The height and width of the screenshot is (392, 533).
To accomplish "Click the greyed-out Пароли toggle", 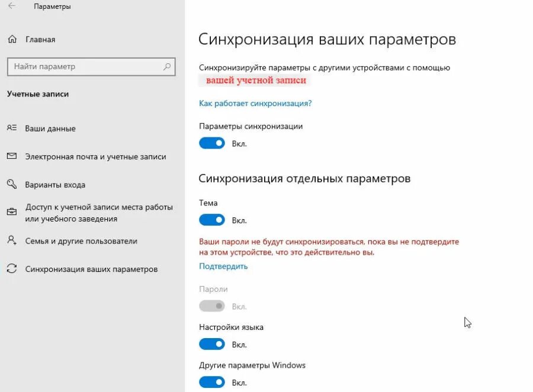I will tap(212, 306).
